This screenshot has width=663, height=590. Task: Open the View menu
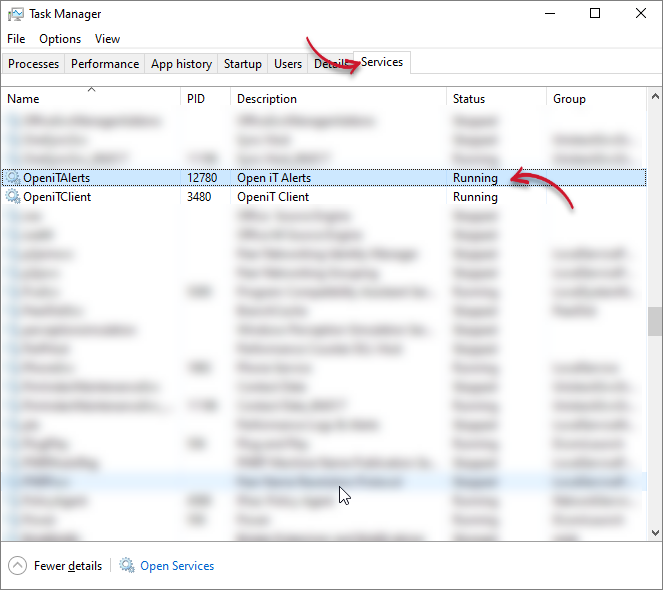tap(107, 39)
